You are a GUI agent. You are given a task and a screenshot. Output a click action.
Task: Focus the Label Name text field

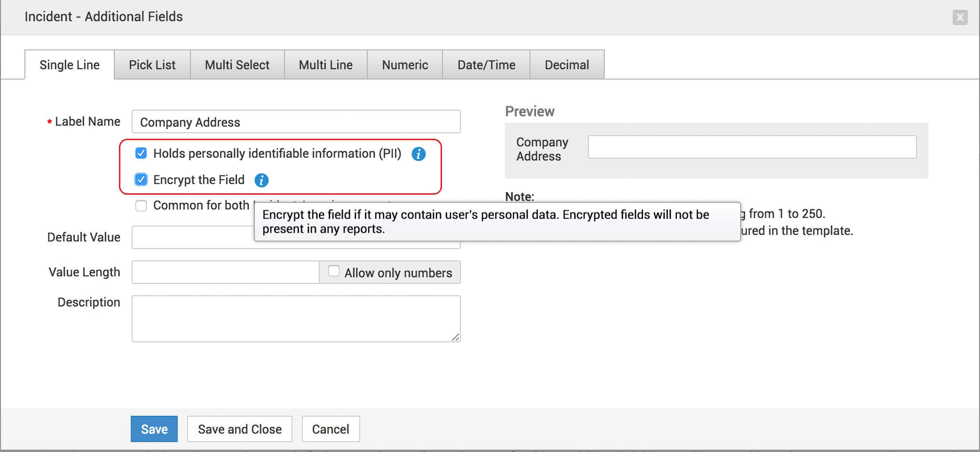(296, 122)
